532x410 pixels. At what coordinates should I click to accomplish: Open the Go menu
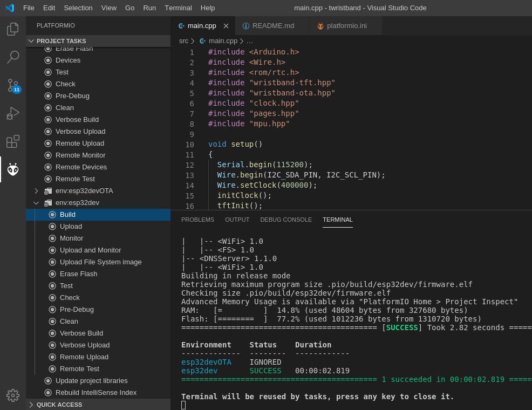(x=129, y=8)
